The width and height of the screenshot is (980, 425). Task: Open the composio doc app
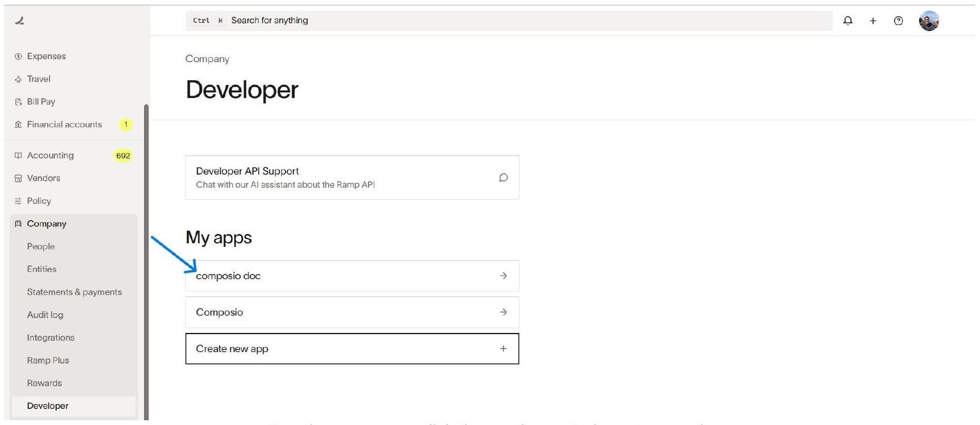352,276
